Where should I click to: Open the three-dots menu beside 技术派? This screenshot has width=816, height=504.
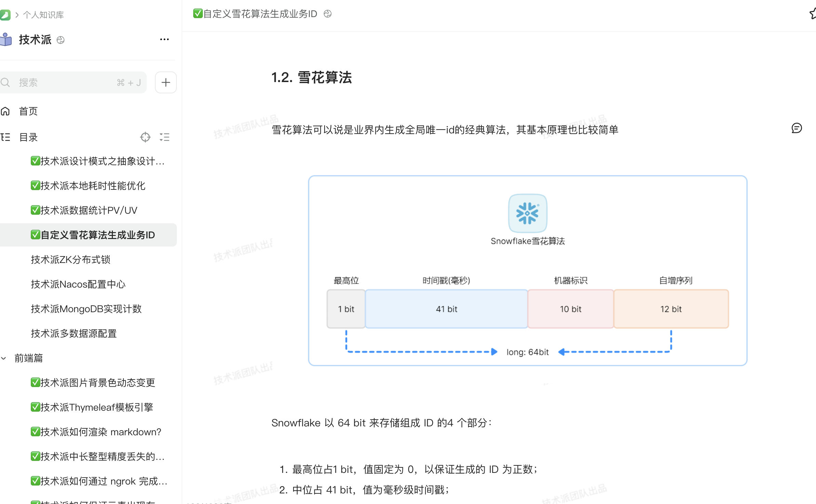click(x=164, y=40)
